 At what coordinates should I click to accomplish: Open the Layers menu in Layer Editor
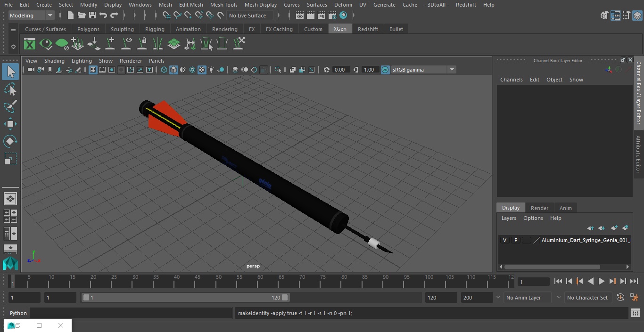click(508, 218)
